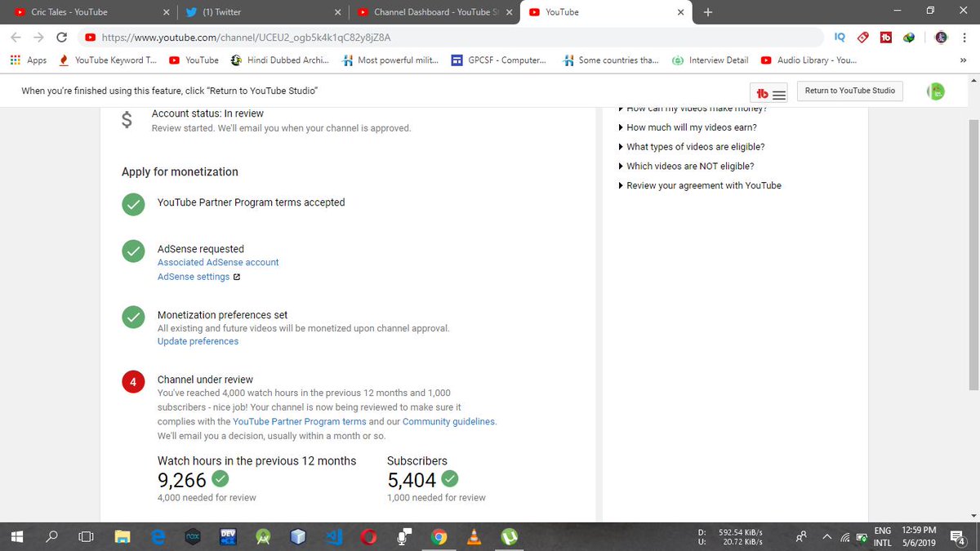This screenshot has height=551, width=980.
Task: Open the Associated AdSense account link
Action: pyautogui.click(x=218, y=262)
